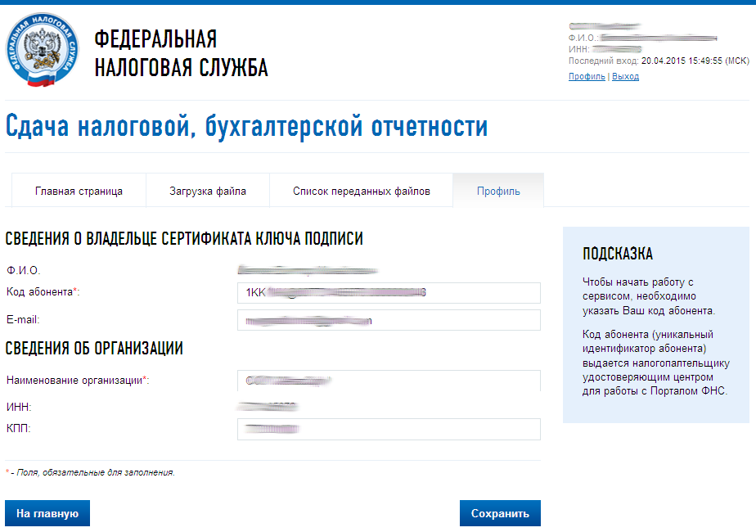The image size is (756, 532).
Task: Save the profile with Сохранить button
Action: (x=500, y=513)
